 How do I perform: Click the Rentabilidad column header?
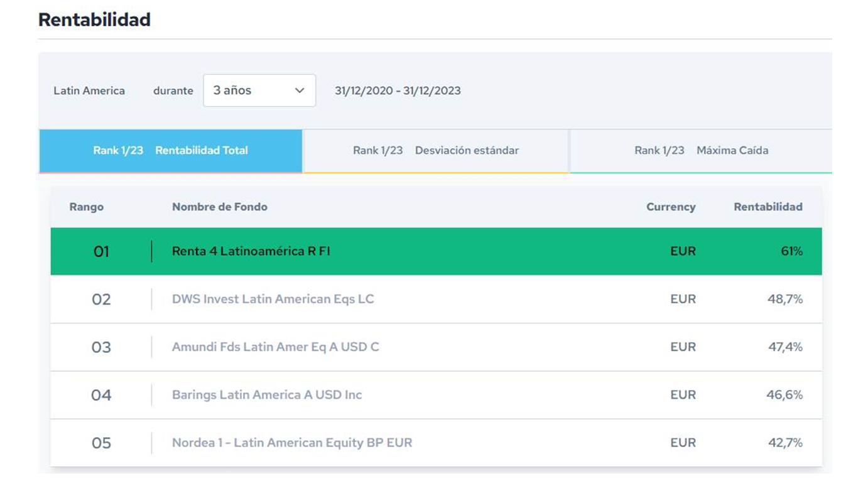tap(768, 207)
